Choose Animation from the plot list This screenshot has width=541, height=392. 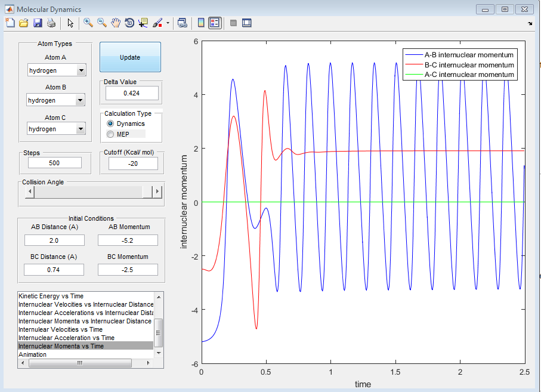tap(32, 354)
